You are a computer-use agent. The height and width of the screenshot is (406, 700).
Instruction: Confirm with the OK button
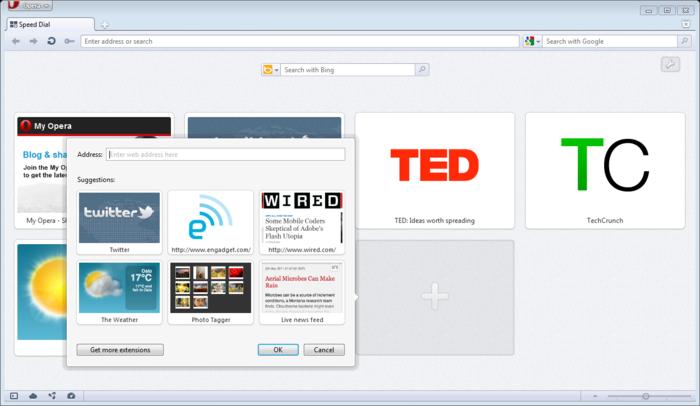pos(278,350)
